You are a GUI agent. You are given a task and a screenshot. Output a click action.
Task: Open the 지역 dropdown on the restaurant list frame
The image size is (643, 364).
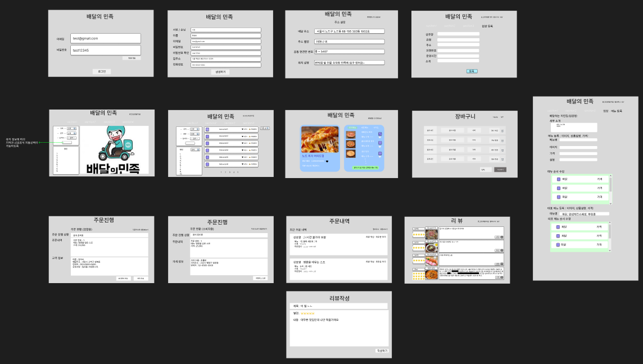195,129
